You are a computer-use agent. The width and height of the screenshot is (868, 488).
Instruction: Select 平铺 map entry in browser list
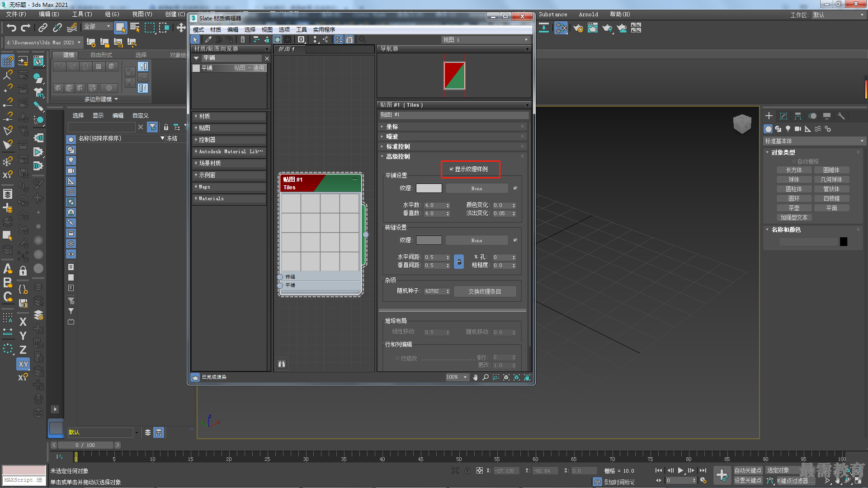229,68
